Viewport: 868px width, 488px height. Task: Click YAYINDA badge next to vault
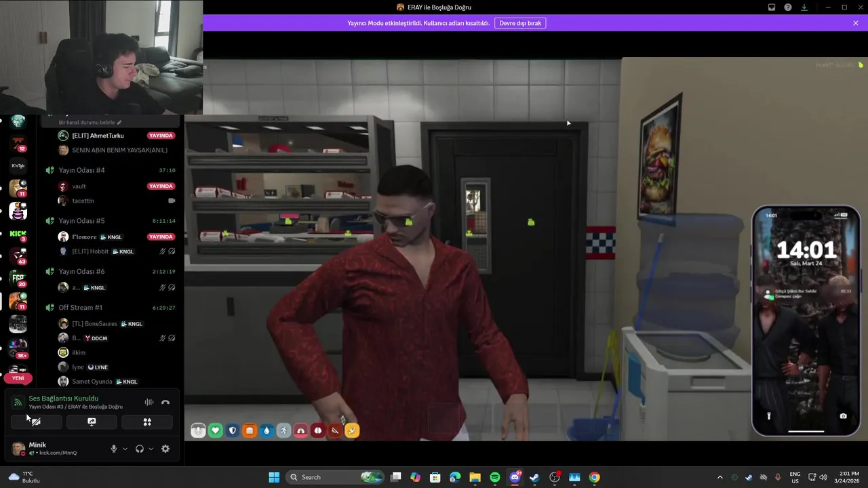161,186
